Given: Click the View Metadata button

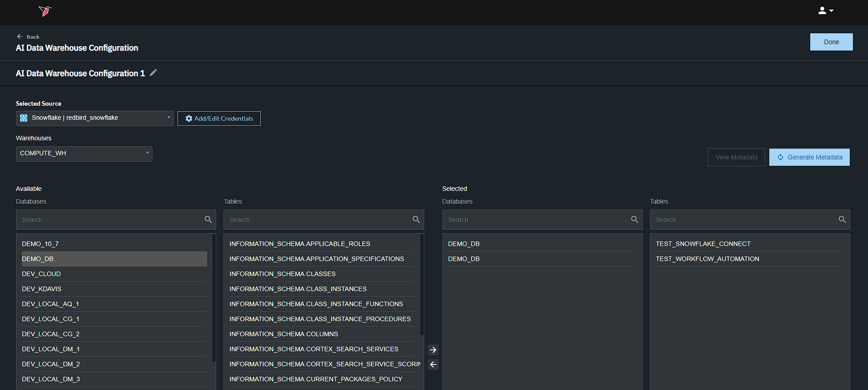Looking at the screenshot, I should click(x=736, y=157).
